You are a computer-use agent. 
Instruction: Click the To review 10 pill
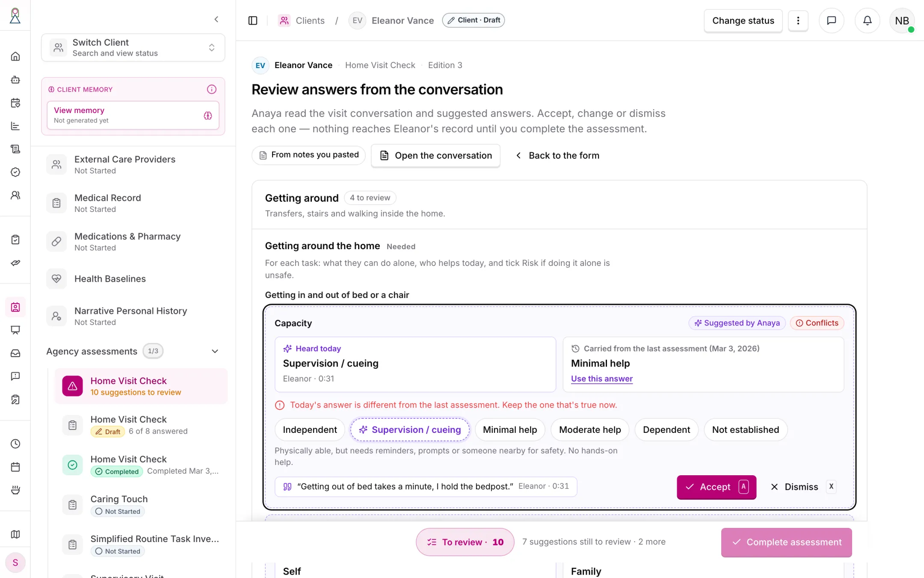tap(465, 542)
